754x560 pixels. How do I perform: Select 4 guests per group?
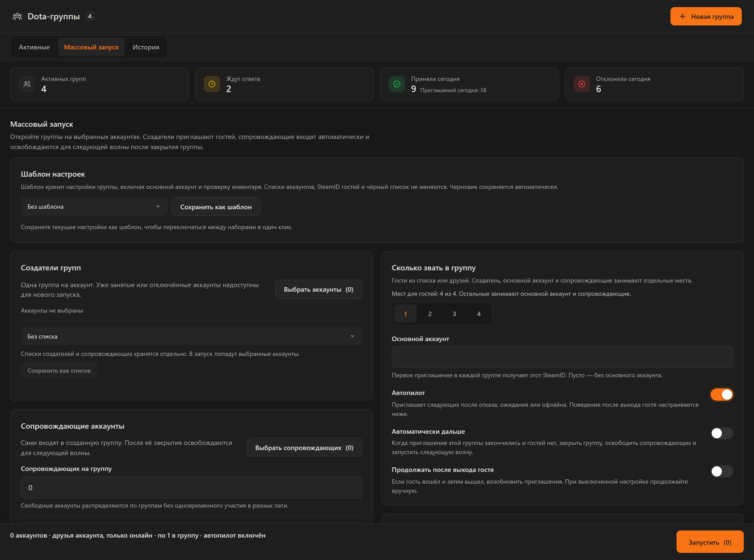[479, 314]
